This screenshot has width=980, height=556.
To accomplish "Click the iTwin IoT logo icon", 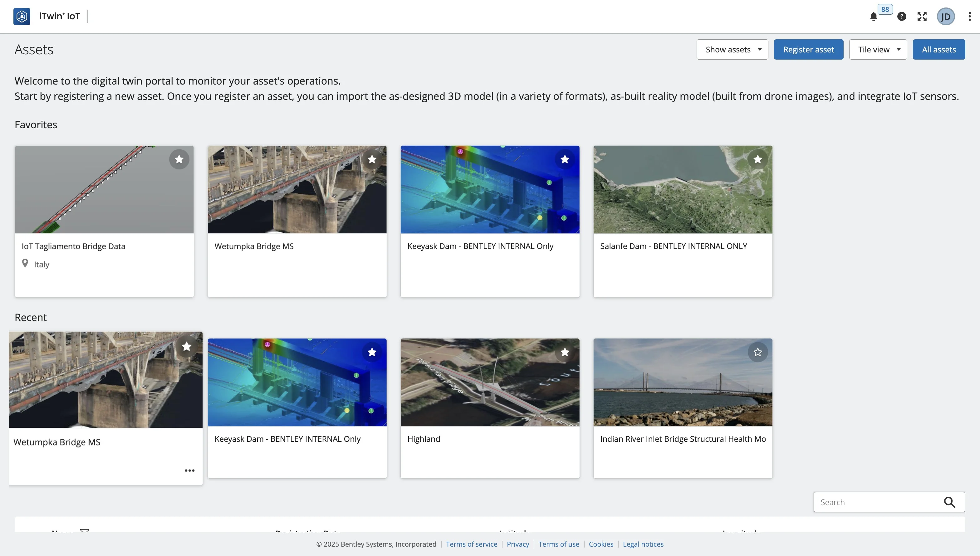I will coord(22,17).
